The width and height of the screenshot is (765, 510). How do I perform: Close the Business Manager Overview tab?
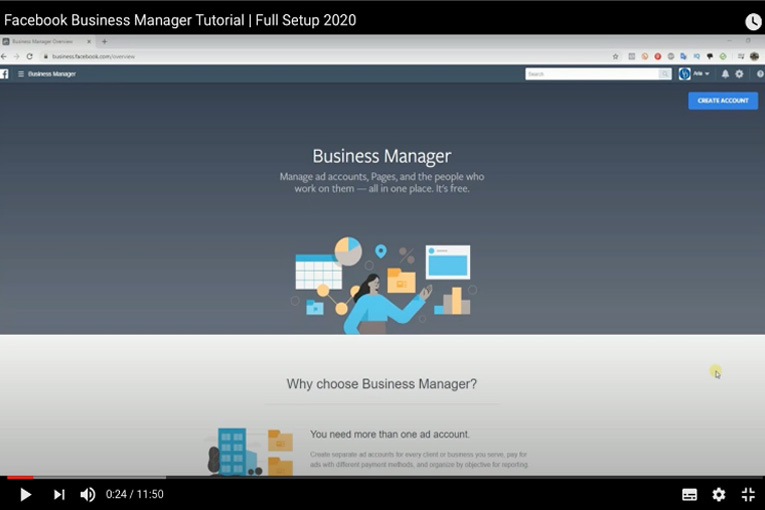point(89,41)
